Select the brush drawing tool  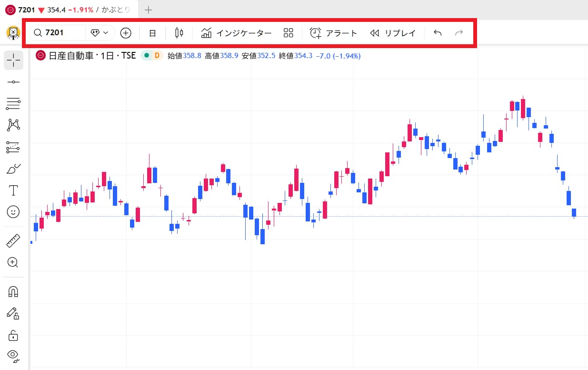13,169
